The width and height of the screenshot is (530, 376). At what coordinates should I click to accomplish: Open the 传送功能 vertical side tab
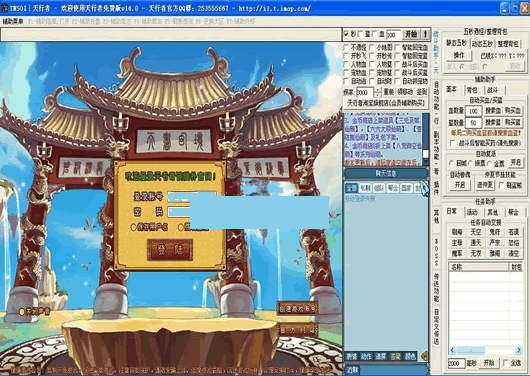[436, 288]
